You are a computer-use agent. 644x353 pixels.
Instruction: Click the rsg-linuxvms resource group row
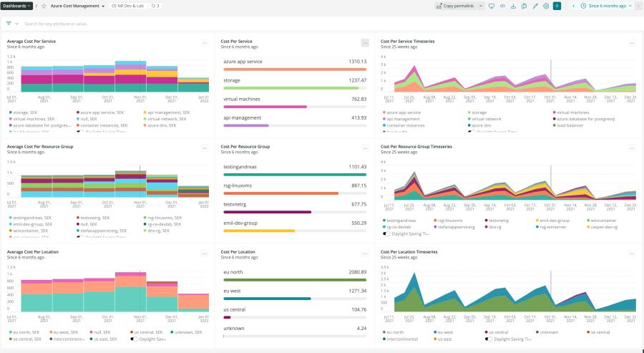(x=295, y=189)
